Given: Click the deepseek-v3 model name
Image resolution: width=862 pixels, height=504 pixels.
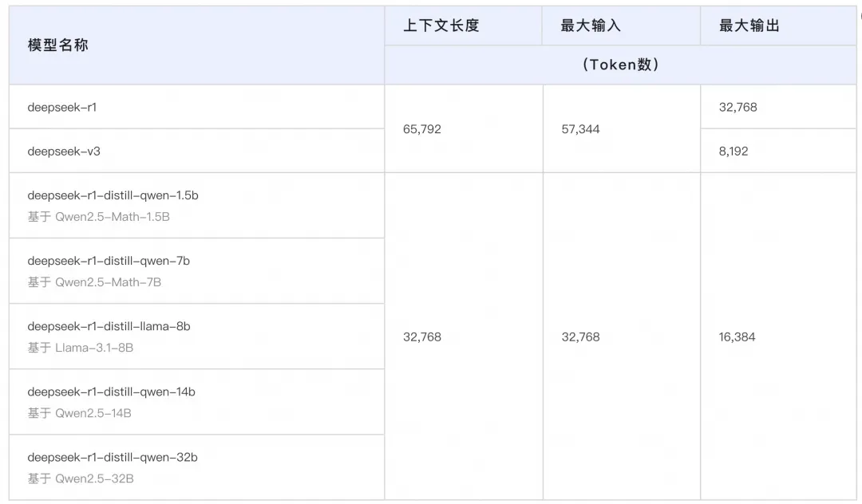Looking at the screenshot, I should (64, 151).
